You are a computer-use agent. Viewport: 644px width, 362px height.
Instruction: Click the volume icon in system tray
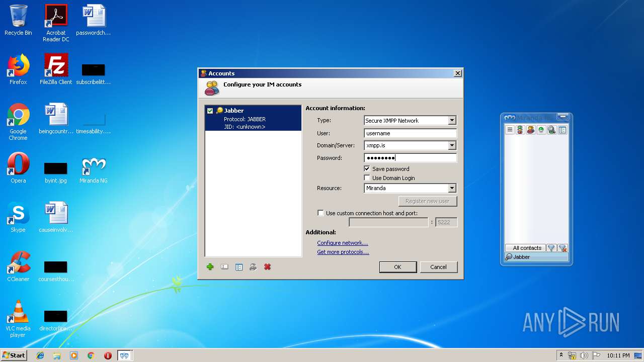click(584, 355)
